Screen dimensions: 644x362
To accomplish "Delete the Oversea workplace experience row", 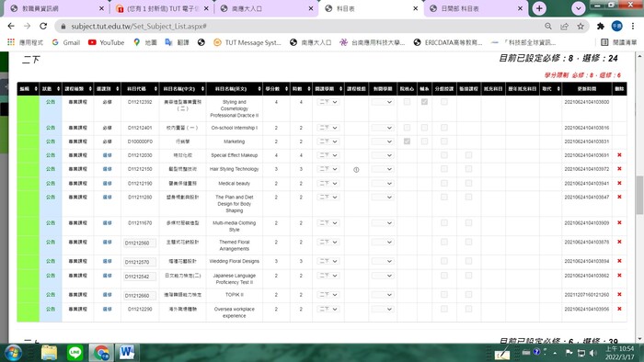I will click(x=619, y=309).
